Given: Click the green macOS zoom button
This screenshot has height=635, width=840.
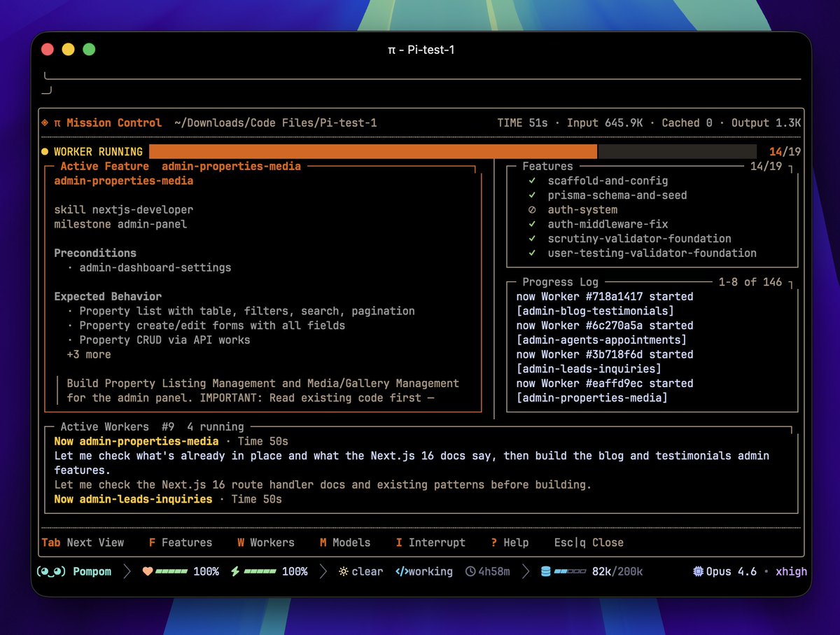Looking at the screenshot, I should click(x=89, y=50).
